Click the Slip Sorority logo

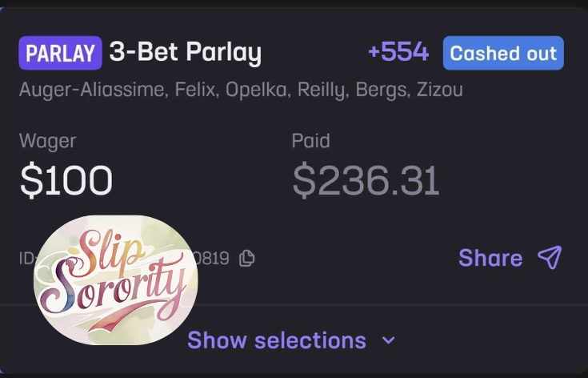115,279
